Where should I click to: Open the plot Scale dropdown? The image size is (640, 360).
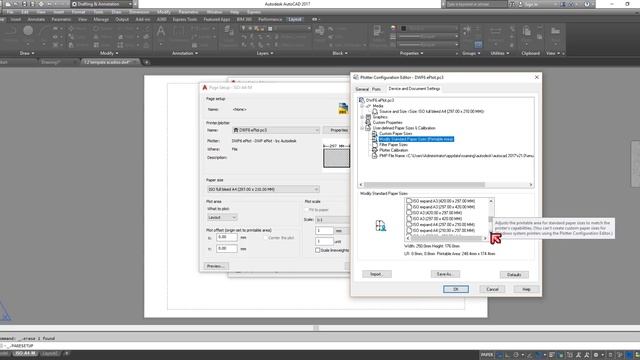point(332,220)
